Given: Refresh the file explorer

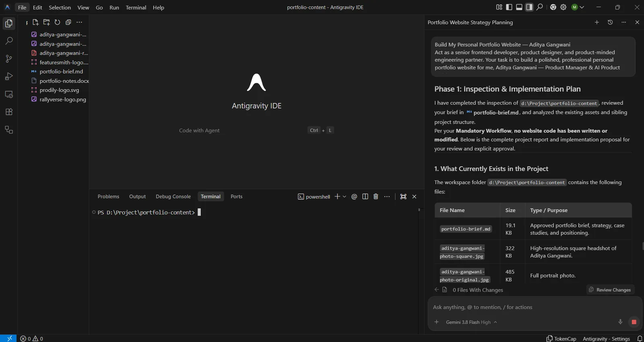Looking at the screenshot, I should click(x=57, y=22).
